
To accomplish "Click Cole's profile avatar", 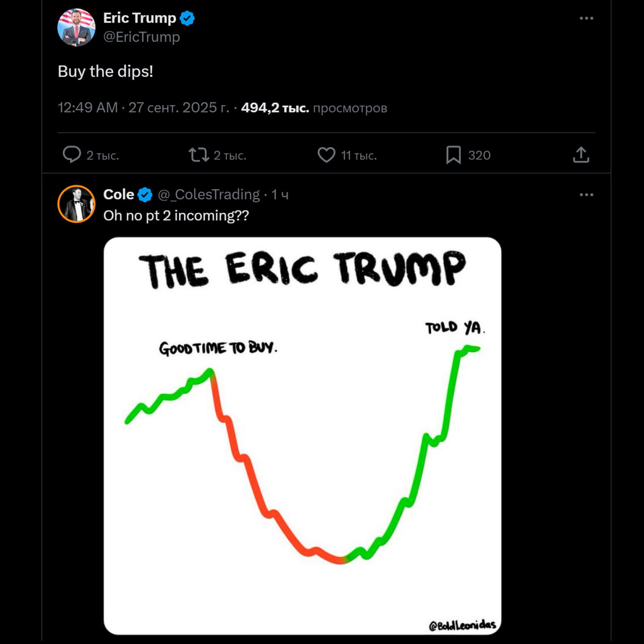I will pos(76,204).
